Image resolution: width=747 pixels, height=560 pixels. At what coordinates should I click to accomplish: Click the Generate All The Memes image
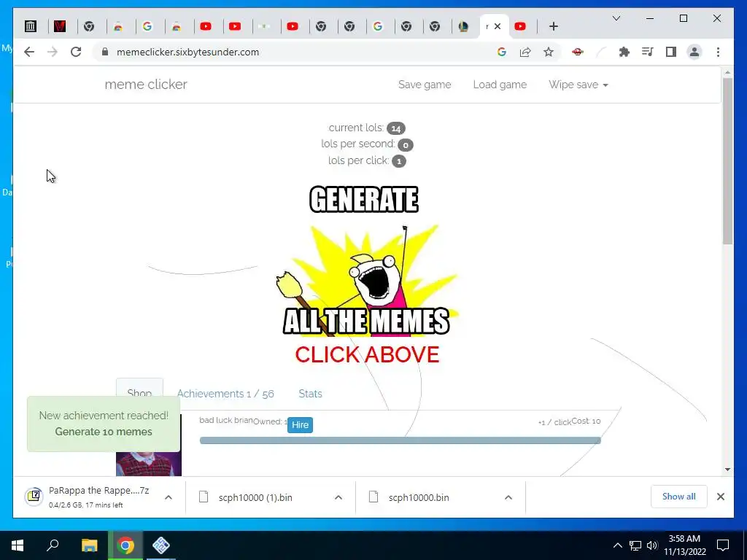pos(366,260)
